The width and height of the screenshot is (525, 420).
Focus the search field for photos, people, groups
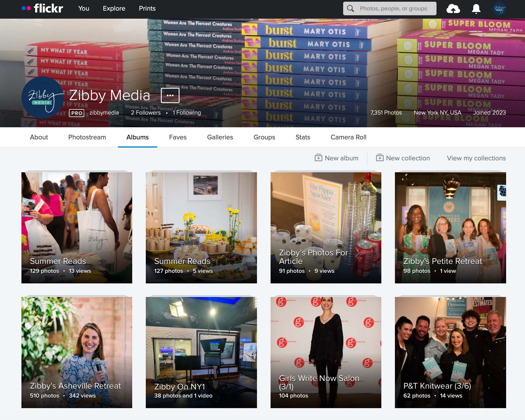(390, 8)
